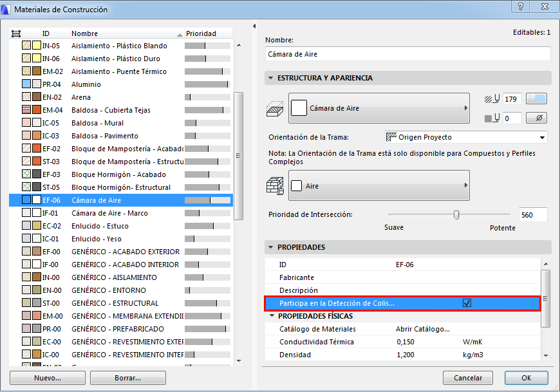
Task: Click the material list scroll up arrow
Action: tap(239, 45)
